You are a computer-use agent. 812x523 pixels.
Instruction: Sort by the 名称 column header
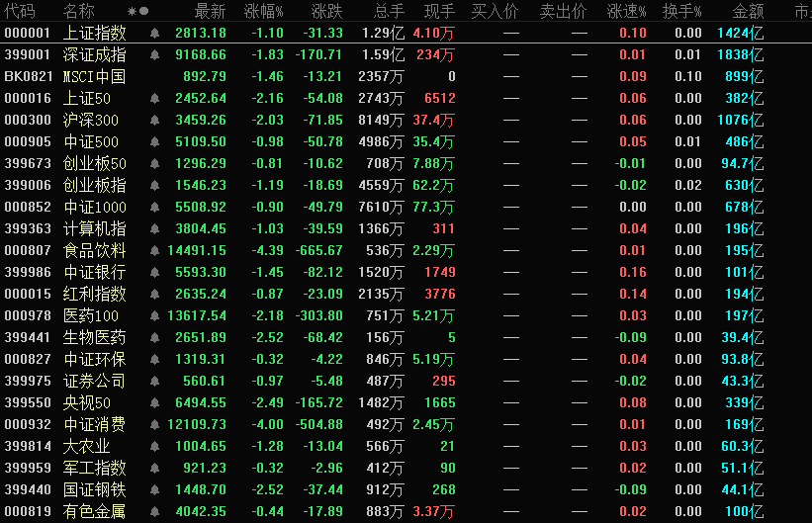[x=79, y=11]
